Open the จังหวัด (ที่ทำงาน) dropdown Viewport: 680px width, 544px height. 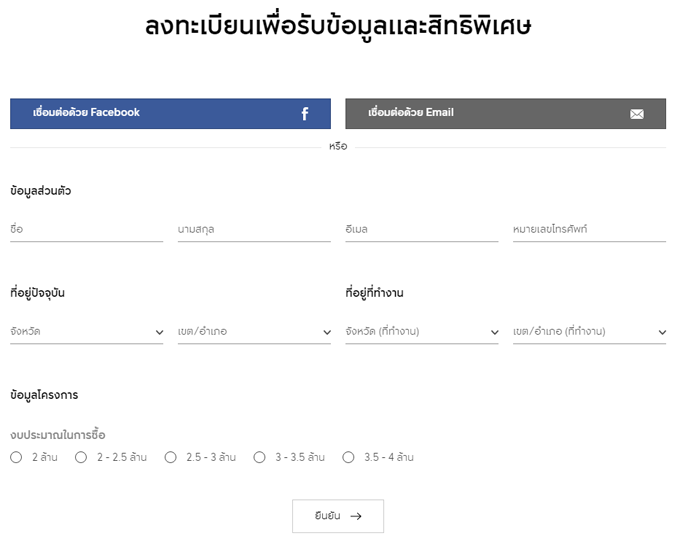click(421, 331)
